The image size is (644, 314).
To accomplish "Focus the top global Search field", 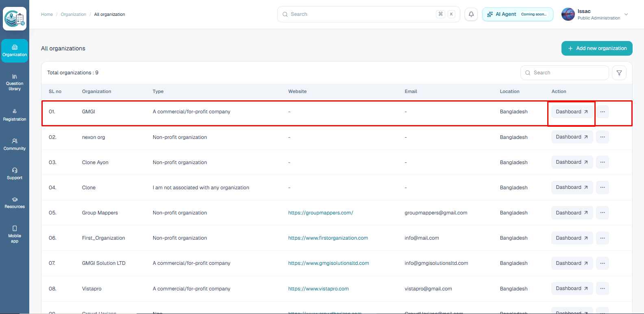I will 368,14.
